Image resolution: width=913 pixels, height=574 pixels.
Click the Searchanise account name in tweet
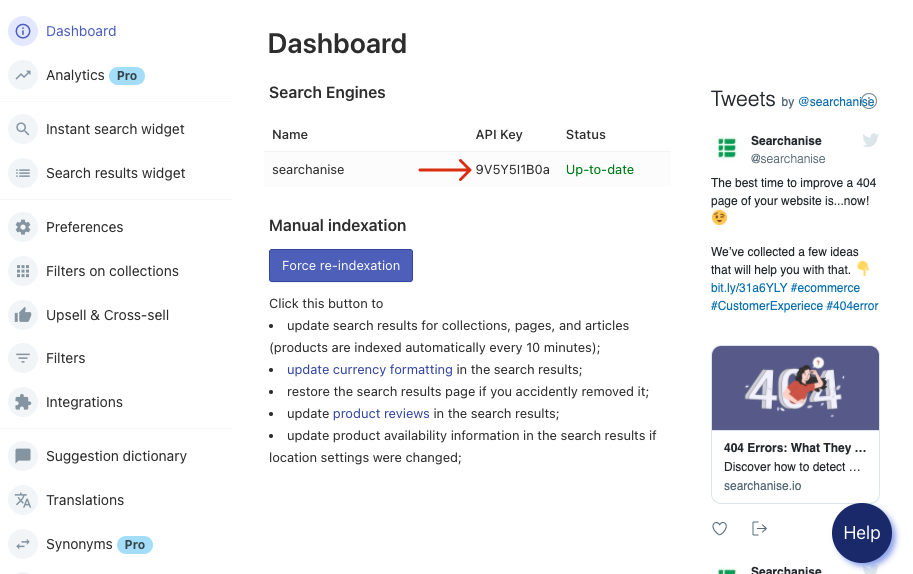point(786,140)
